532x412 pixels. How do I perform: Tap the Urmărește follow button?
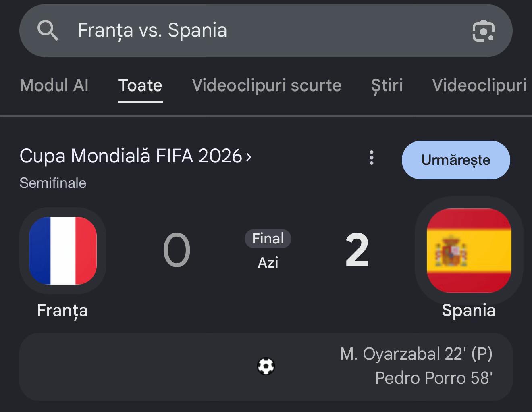[456, 160]
